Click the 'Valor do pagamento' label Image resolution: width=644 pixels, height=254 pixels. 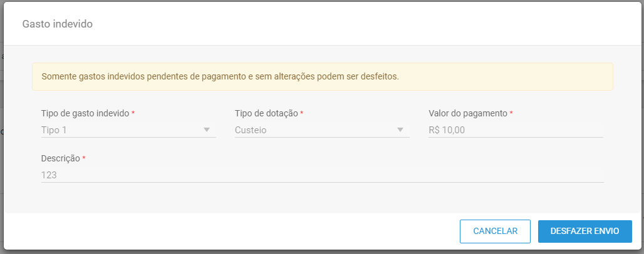(468, 114)
